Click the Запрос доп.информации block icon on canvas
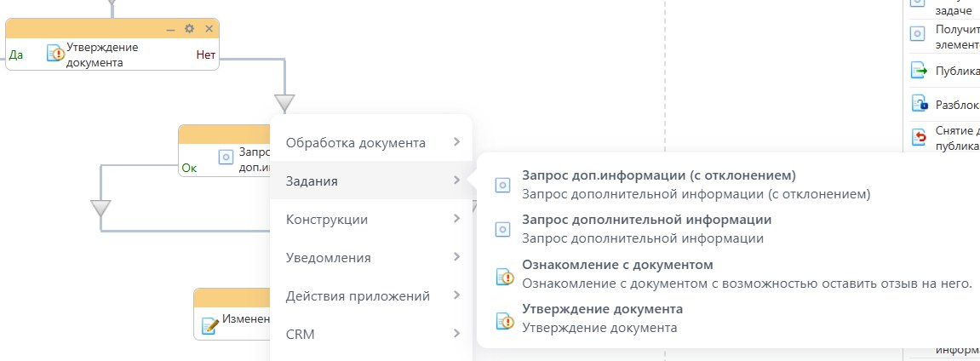The width and height of the screenshot is (980, 361). (226, 157)
